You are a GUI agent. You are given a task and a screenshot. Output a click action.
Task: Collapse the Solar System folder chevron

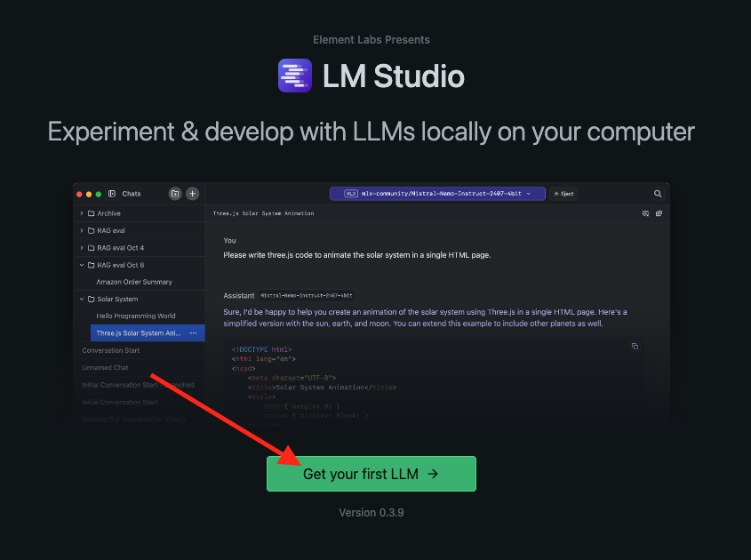coord(82,299)
